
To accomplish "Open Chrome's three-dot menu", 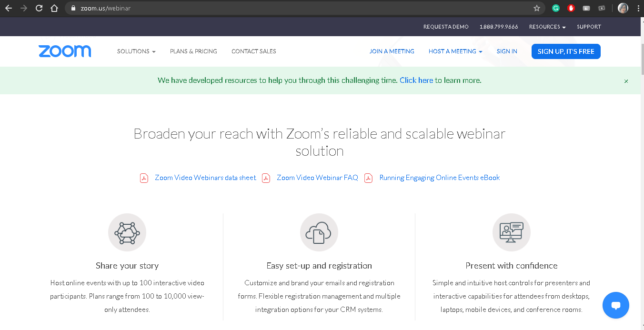I will tap(638, 8).
